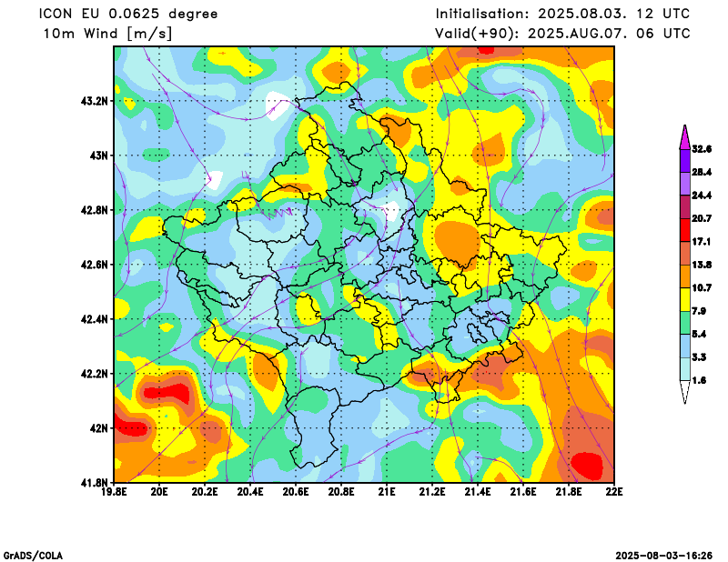Click the 24.4 legend value

pyautogui.click(x=702, y=196)
